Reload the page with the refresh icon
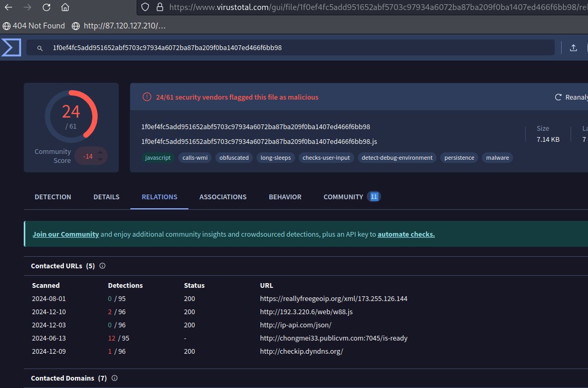This screenshot has height=388, width=588. coord(46,7)
